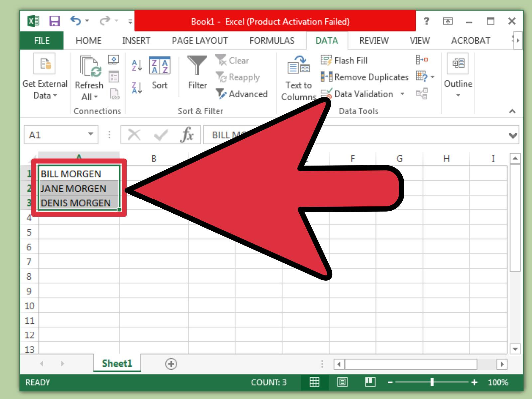Image resolution: width=532 pixels, height=399 pixels.
Task: Switch to Page Layout view toggle
Action: [x=342, y=383]
